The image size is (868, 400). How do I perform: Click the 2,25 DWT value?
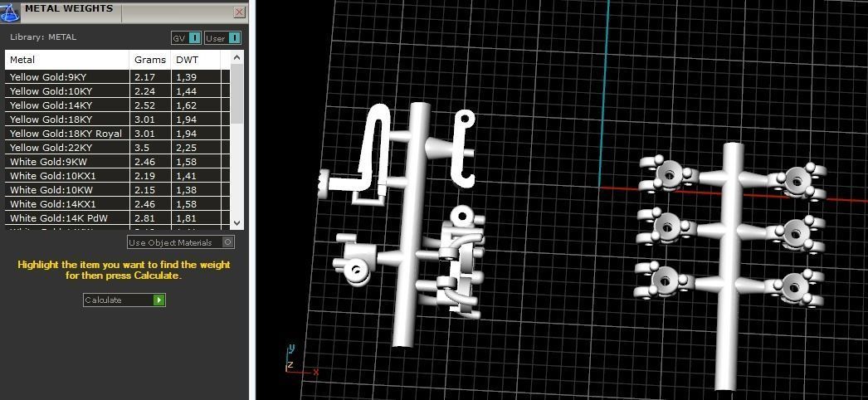click(187, 148)
